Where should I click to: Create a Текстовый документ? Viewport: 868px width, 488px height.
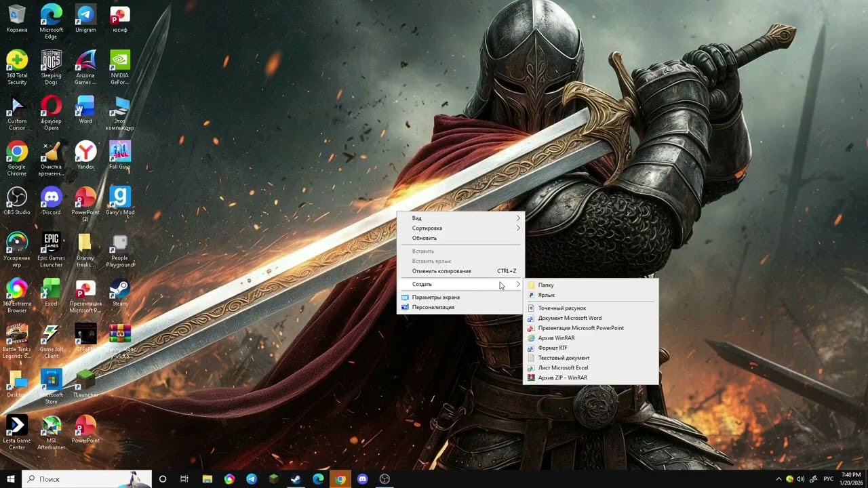click(x=591, y=358)
